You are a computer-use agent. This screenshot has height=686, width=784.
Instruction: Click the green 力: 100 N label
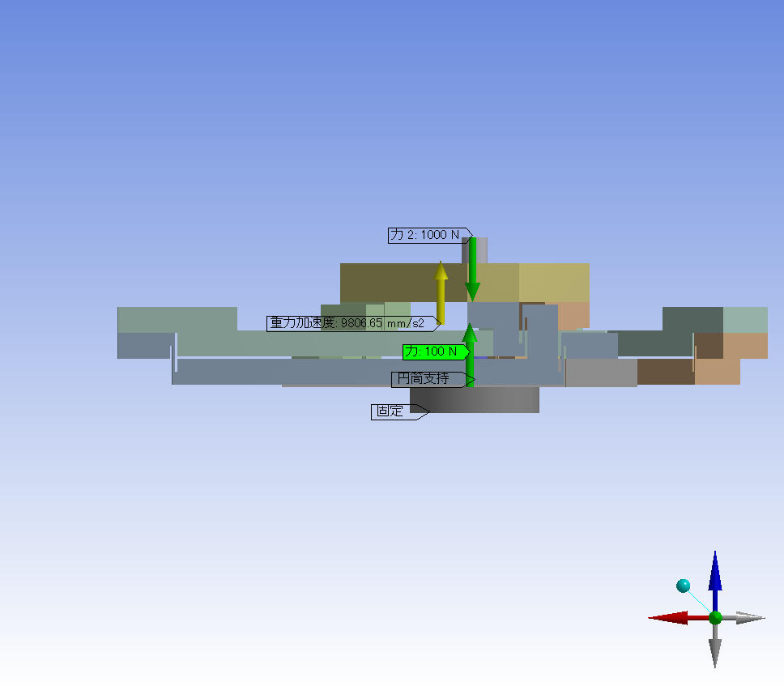tap(436, 352)
